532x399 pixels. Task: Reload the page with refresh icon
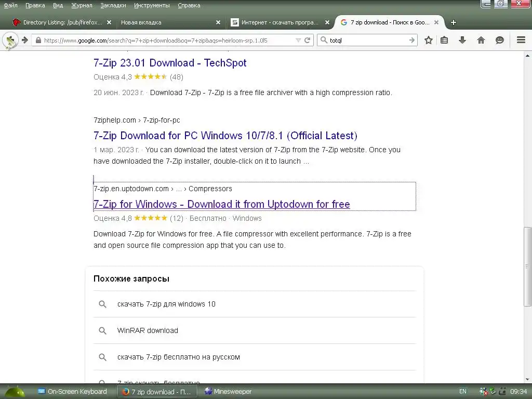(x=308, y=41)
